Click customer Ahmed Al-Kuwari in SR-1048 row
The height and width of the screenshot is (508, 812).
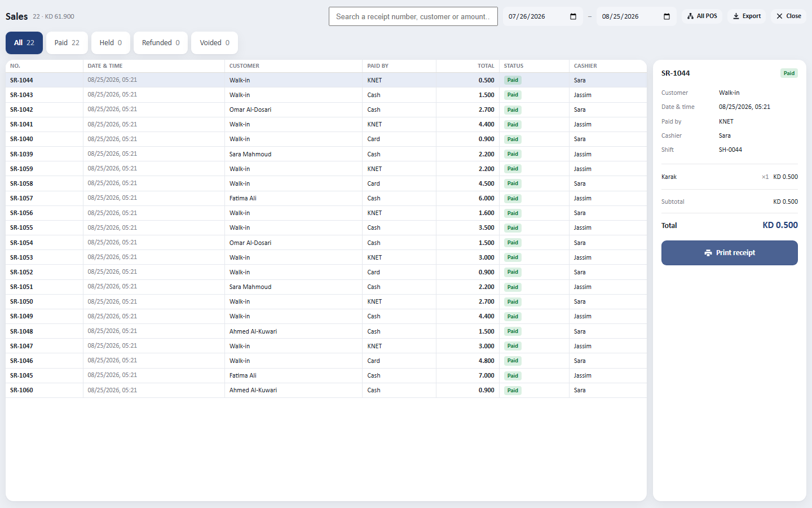pyautogui.click(x=253, y=331)
